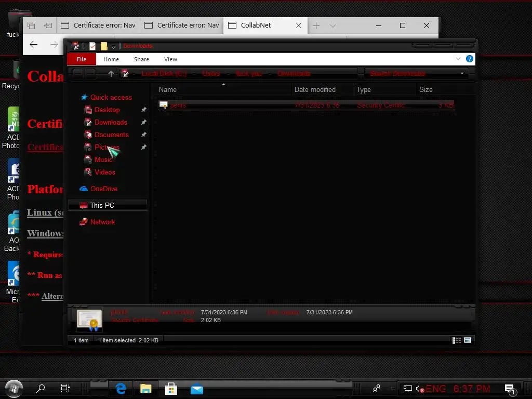This screenshot has height=399, width=532.
Task: Focus the Search Downloads box
Action: tap(417, 73)
